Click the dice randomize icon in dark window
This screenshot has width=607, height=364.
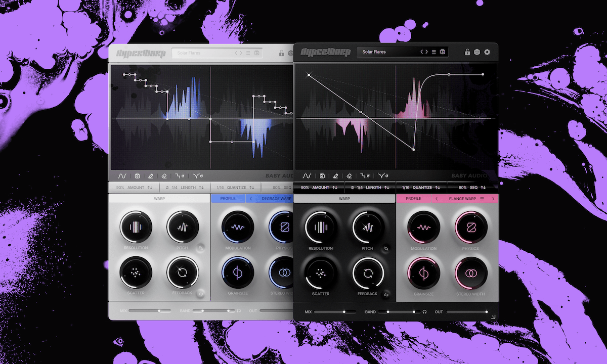click(x=477, y=52)
